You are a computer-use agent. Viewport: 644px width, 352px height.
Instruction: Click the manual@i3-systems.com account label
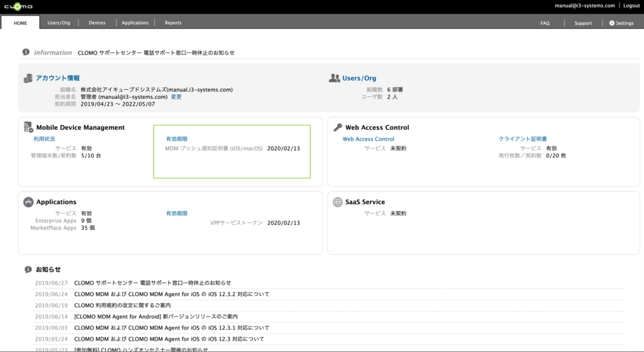pyautogui.click(x=584, y=5)
